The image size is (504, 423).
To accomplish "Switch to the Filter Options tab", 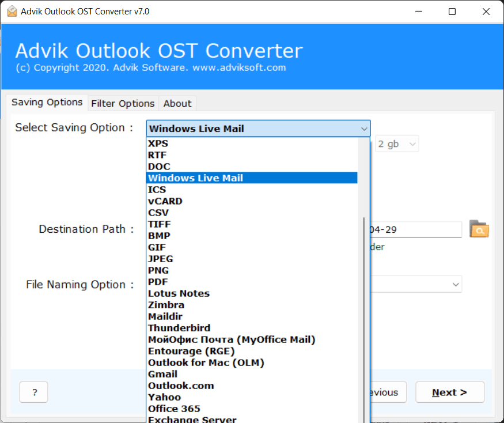I will click(123, 104).
